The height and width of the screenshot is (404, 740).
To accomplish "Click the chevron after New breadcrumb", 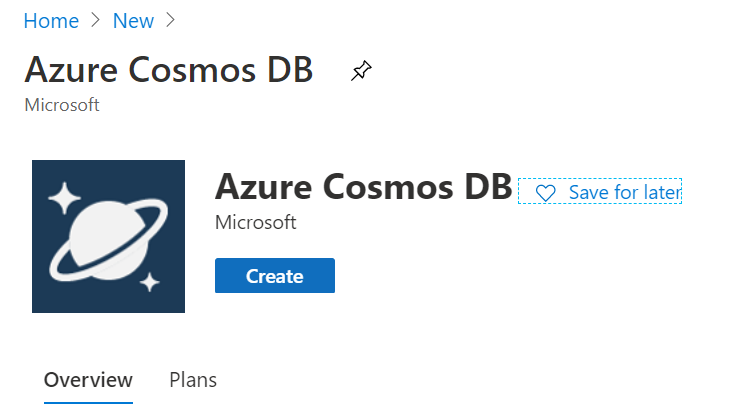I will (x=170, y=20).
